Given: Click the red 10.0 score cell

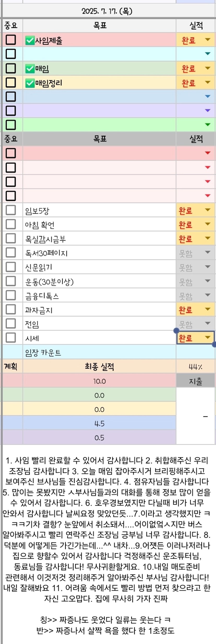Looking at the screenshot, I should click(99, 381).
